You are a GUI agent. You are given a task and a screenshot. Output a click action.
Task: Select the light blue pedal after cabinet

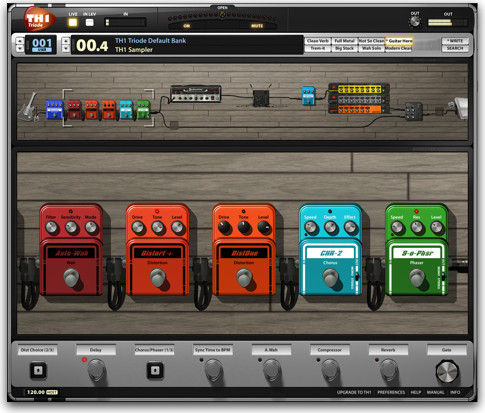tap(308, 96)
